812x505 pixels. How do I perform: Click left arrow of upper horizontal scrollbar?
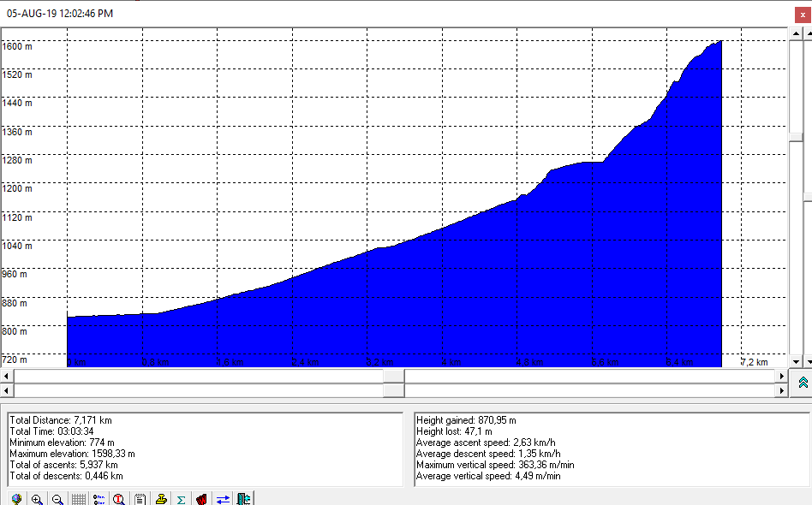click(6, 376)
